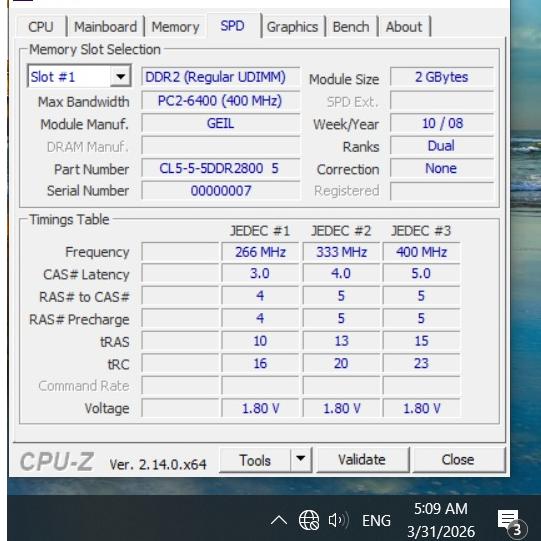Click the speaker volume tray icon

tap(338, 520)
